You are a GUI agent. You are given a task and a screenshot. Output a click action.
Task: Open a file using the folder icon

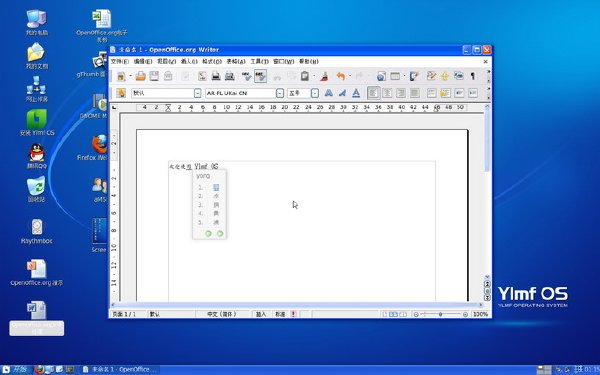pos(140,76)
